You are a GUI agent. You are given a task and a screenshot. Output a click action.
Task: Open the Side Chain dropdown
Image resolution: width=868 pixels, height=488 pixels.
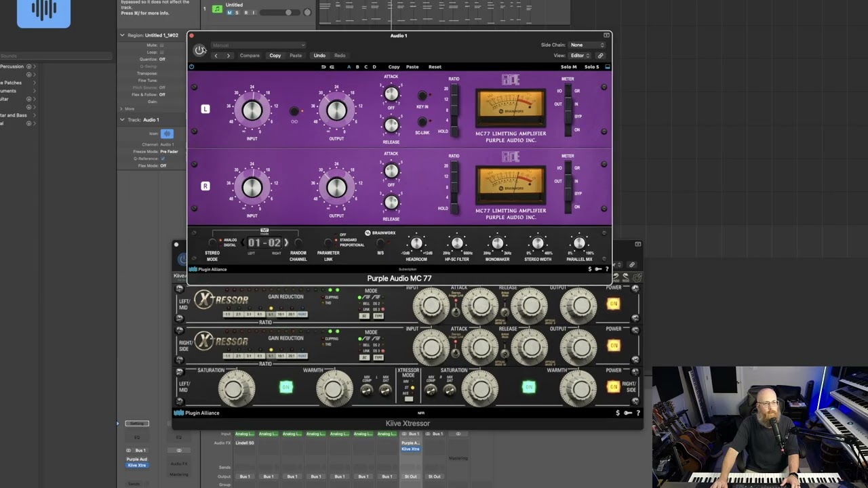pos(587,45)
